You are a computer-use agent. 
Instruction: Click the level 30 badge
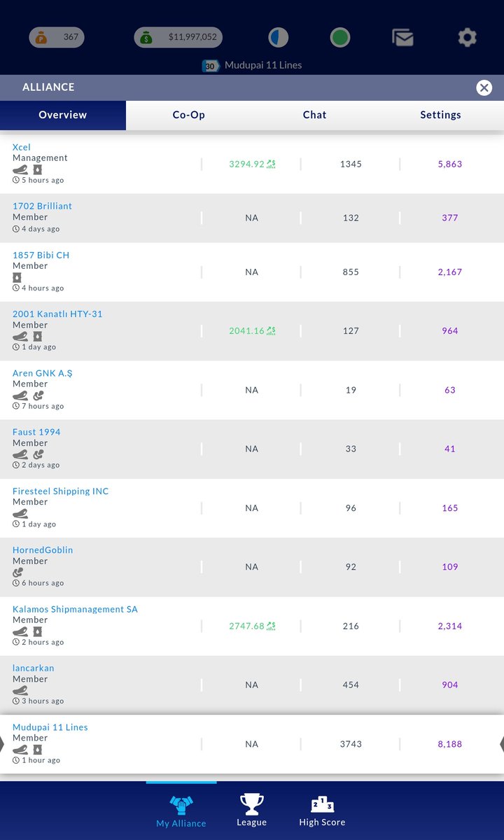point(209,66)
